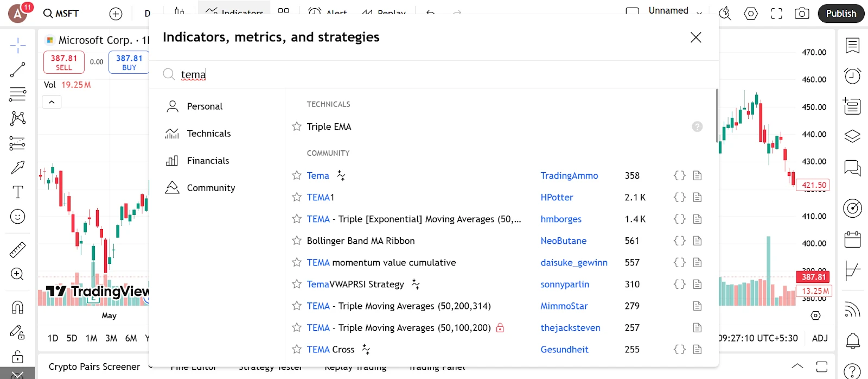Select the trend line drawing tool
The image size is (868, 379).
(x=17, y=70)
